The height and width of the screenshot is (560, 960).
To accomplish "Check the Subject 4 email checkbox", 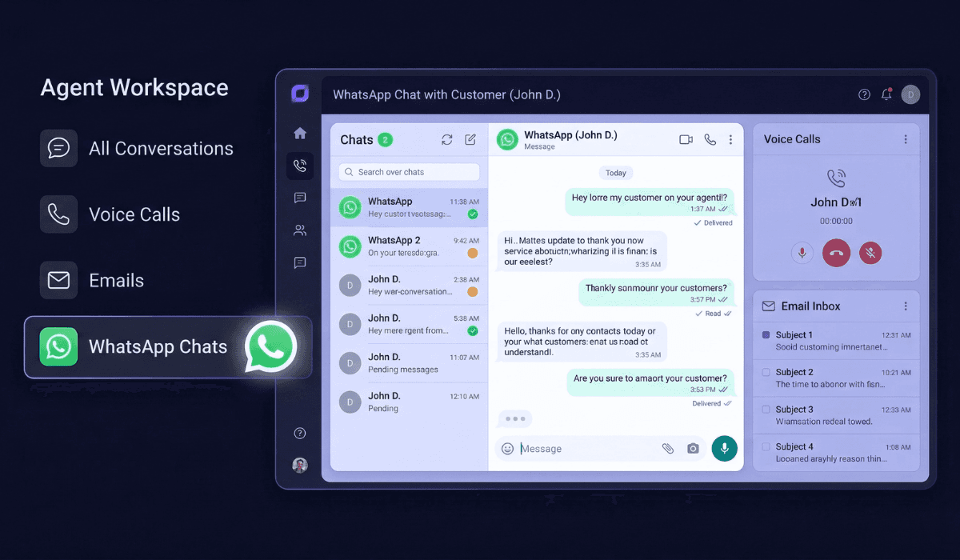I will [x=766, y=446].
